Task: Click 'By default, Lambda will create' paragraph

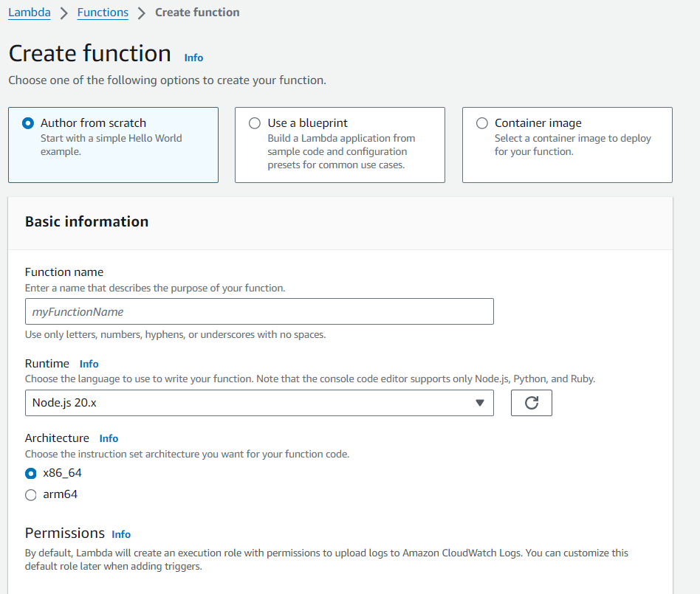Action: 326,559
